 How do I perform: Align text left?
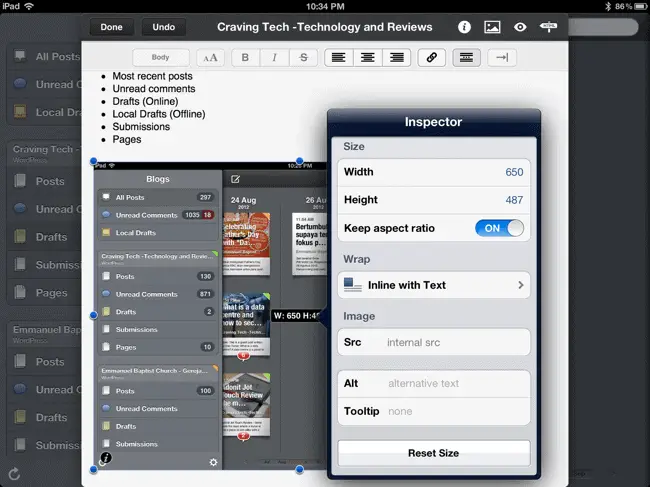tap(339, 58)
